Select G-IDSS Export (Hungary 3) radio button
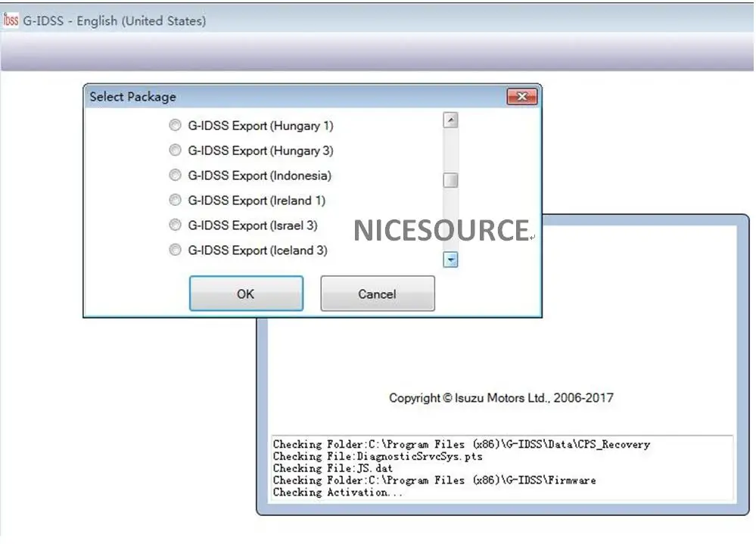The image size is (756, 544). 175,151
